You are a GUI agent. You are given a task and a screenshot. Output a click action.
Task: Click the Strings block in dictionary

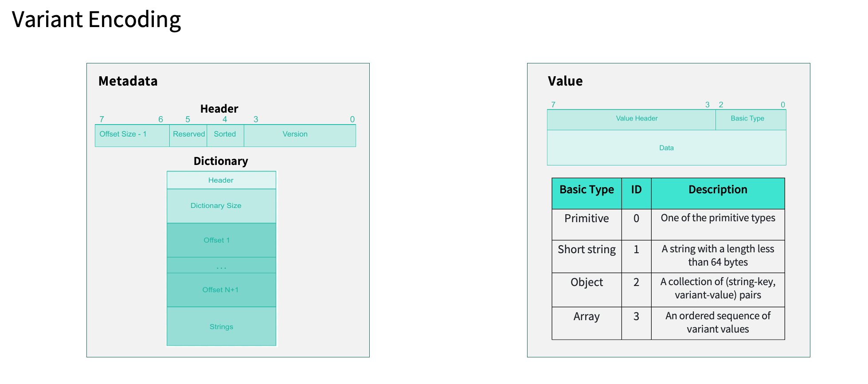pyautogui.click(x=221, y=327)
